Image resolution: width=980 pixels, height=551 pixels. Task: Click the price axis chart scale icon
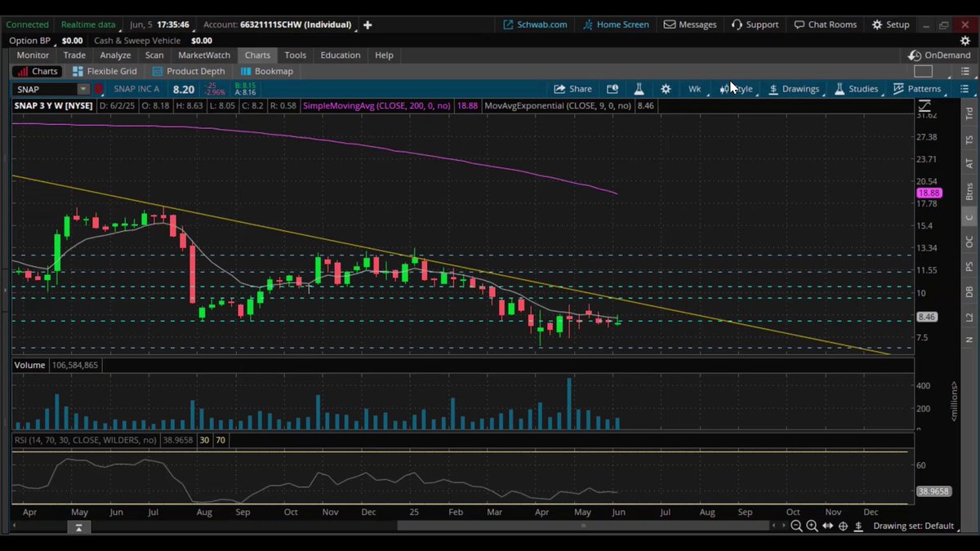tap(924, 105)
